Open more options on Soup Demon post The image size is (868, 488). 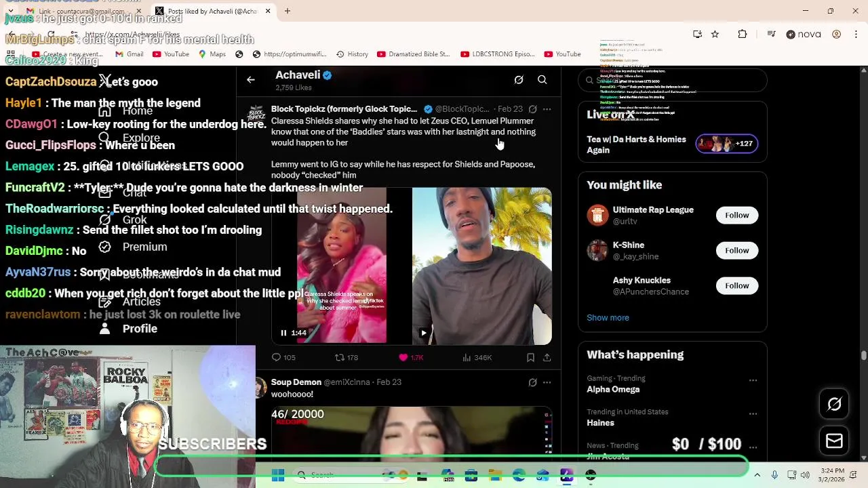pyautogui.click(x=547, y=382)
